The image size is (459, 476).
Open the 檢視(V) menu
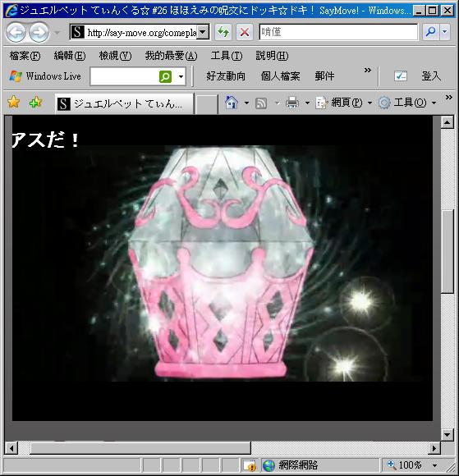(x=115, y=56)
